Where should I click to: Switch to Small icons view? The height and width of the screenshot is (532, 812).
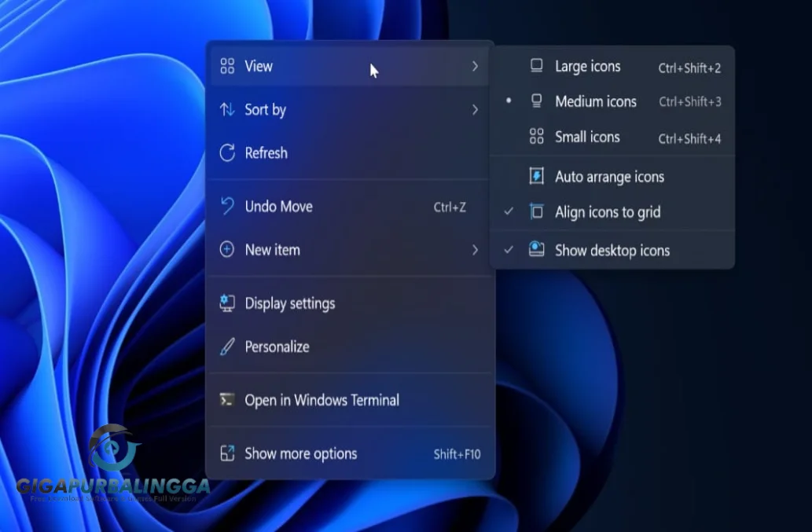(612, 137)
